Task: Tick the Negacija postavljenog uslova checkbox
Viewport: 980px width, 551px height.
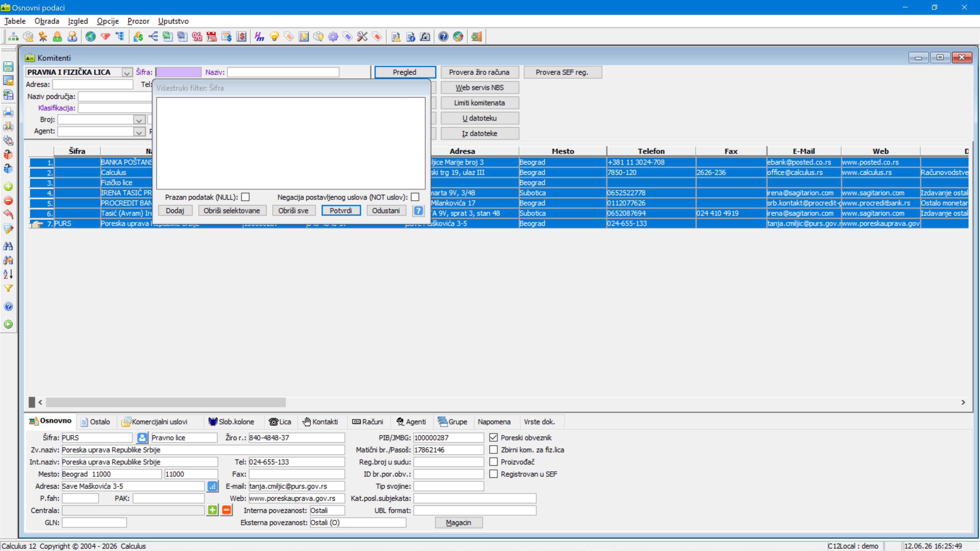Action: coord(415,197)
